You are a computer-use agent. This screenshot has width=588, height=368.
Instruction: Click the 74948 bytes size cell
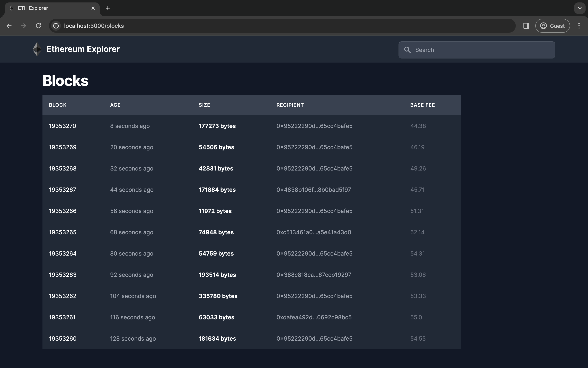[216, 232]
